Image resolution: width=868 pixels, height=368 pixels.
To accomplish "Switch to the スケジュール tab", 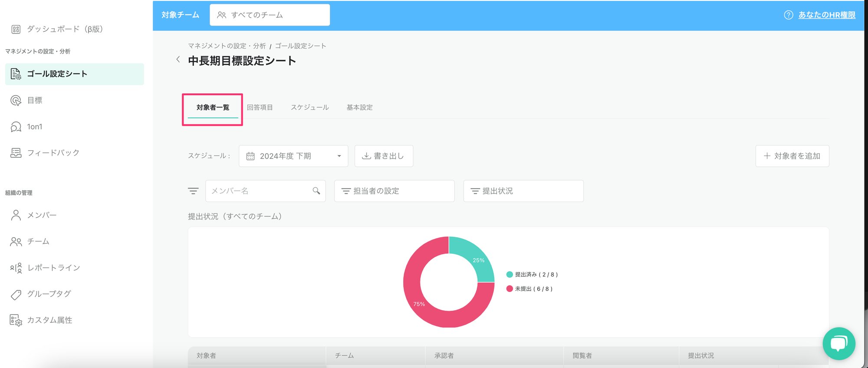I will click(x=309, y=107).
